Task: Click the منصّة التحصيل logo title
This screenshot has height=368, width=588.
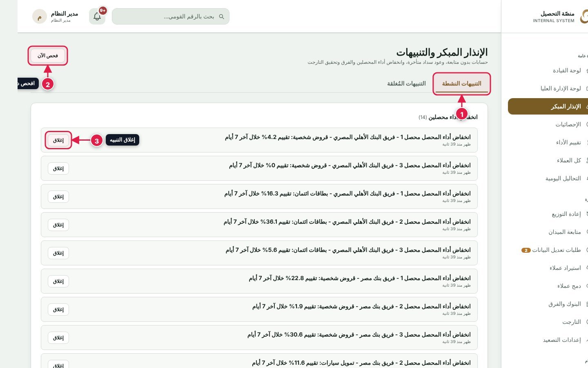Action: coord(557,14)
